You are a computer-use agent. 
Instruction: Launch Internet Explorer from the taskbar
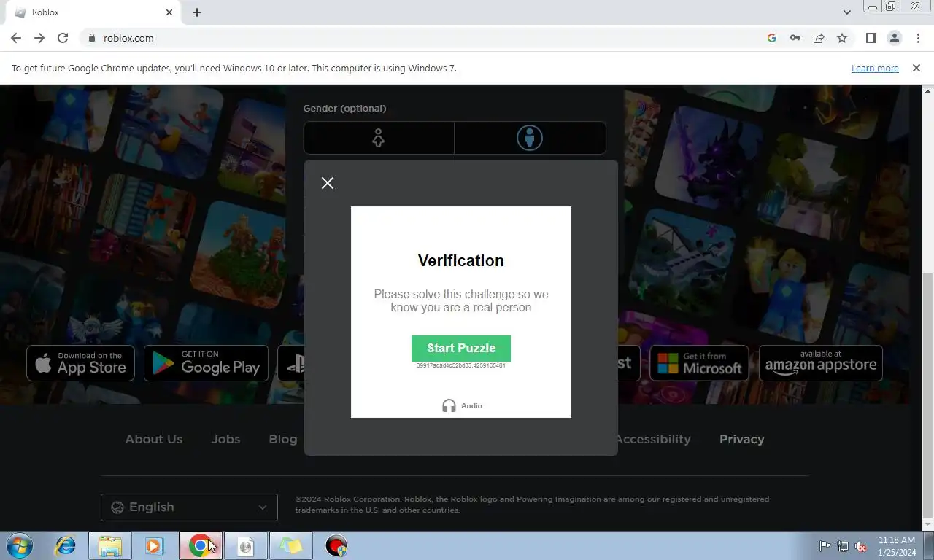coord(66,545)
